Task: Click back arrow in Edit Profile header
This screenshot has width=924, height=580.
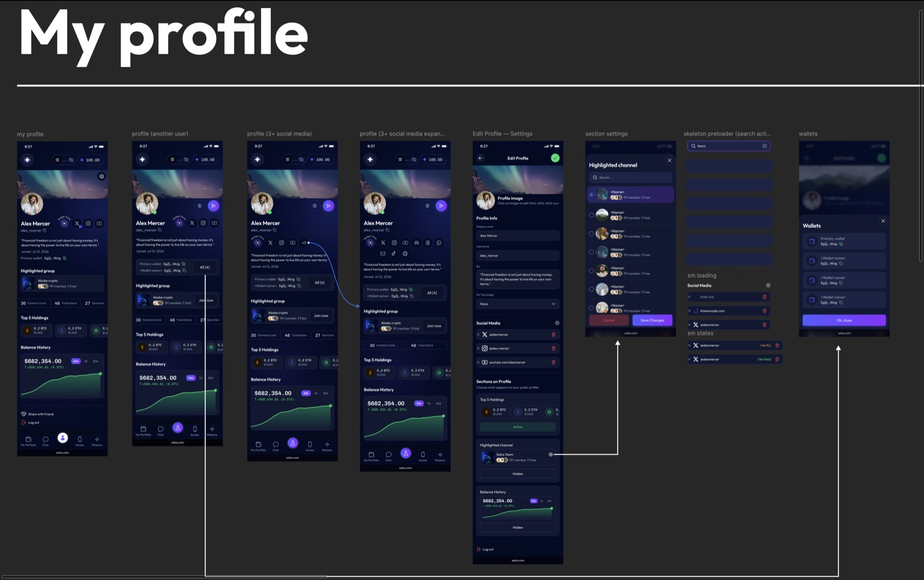Action: click(x=480, y=158)
